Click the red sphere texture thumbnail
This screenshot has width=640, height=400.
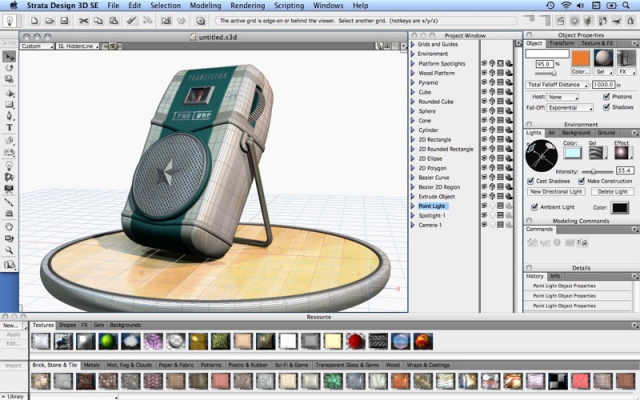click(356, 341)
